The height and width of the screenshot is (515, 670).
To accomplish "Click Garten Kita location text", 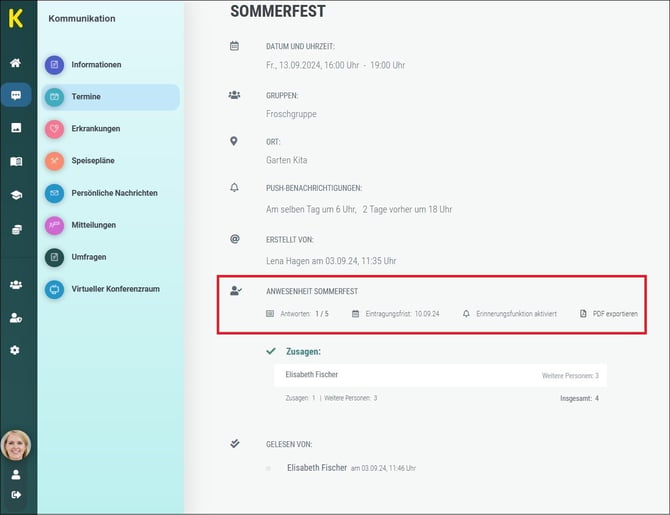I will click(x=286, y=160).
